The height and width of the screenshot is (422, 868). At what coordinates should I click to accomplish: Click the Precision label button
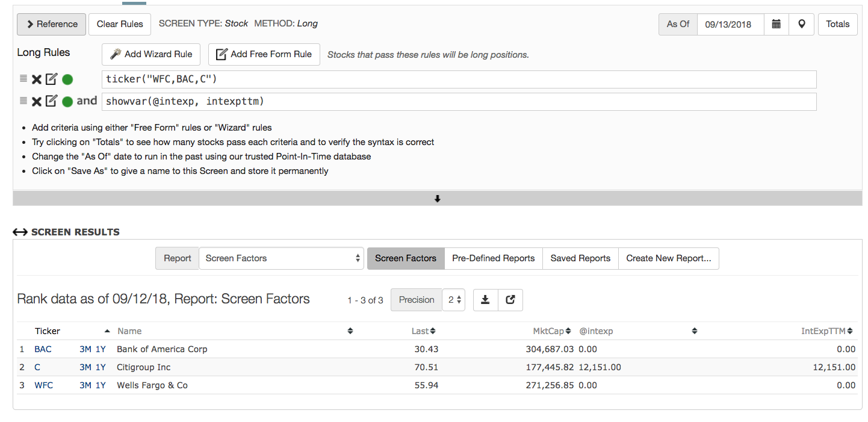(417, 300)
